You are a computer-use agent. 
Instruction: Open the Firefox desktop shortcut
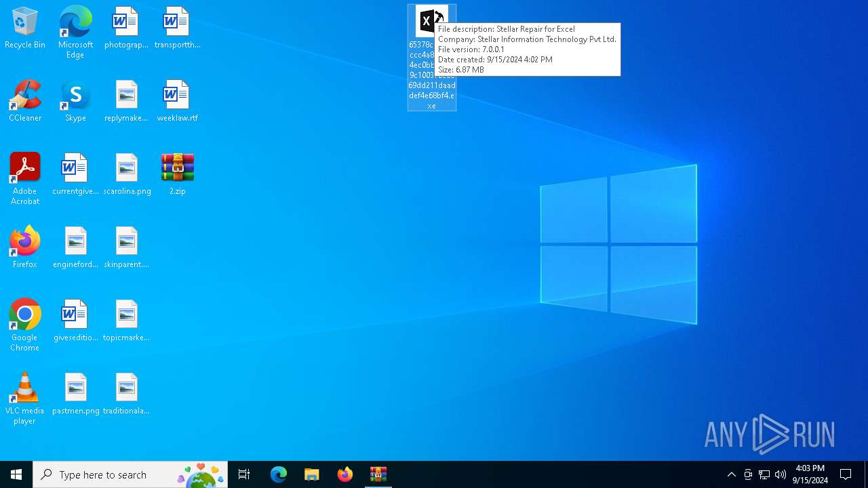pos(25,248)
